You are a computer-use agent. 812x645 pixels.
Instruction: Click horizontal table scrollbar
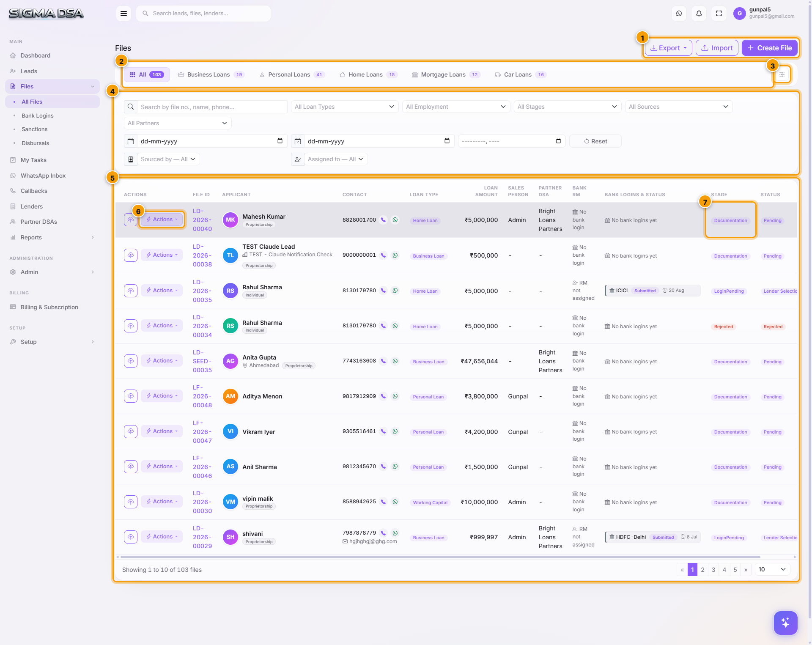(440, 557)
